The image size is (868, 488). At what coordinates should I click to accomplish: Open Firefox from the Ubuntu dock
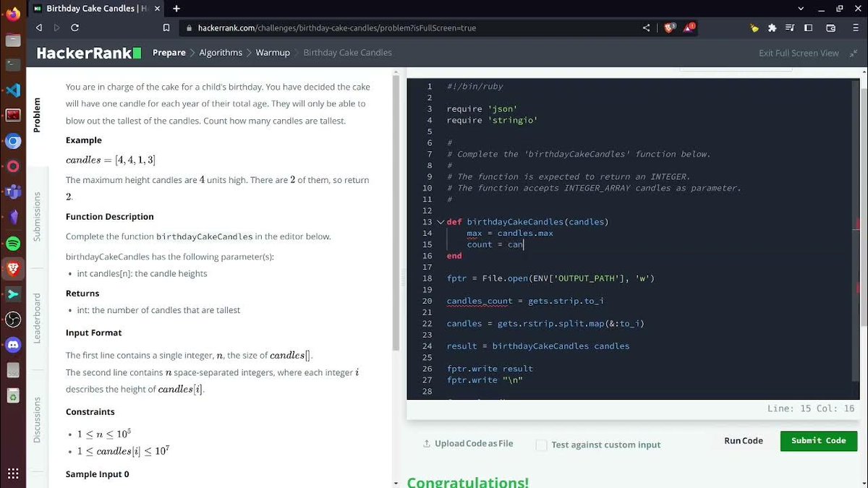pyautogui.click(x=12, y=15)
